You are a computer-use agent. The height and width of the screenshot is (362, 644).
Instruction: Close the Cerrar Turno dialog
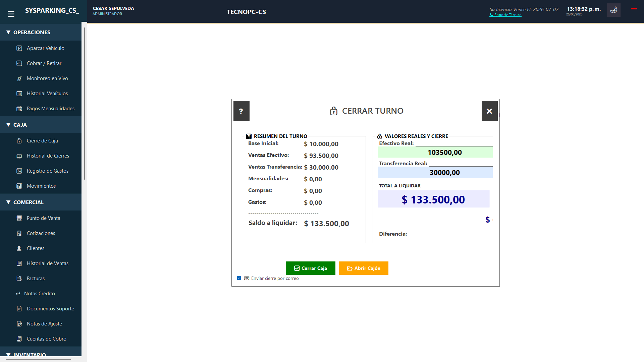click(x=489, y=111)
